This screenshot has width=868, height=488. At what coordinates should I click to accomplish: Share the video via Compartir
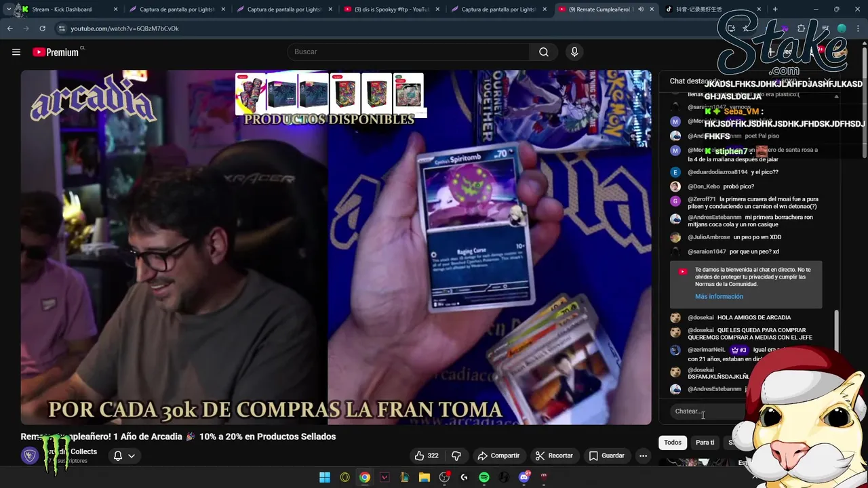pyautogui.click(x=498, y=455)
